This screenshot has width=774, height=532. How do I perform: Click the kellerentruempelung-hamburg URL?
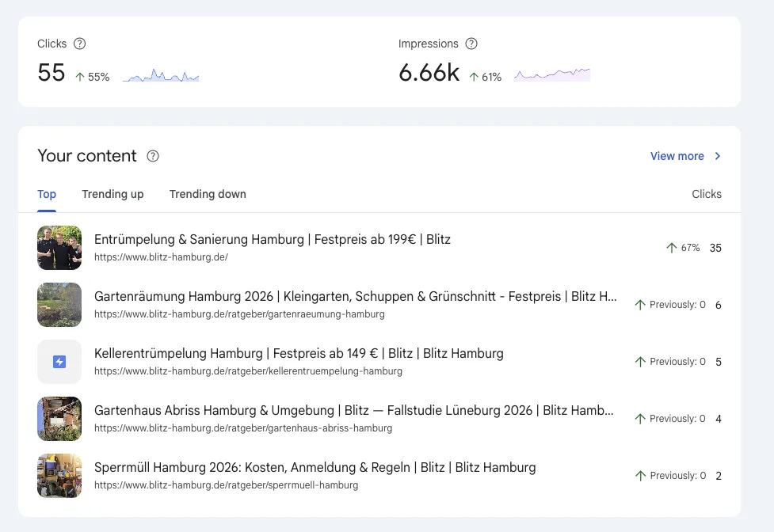coord(248,370)
